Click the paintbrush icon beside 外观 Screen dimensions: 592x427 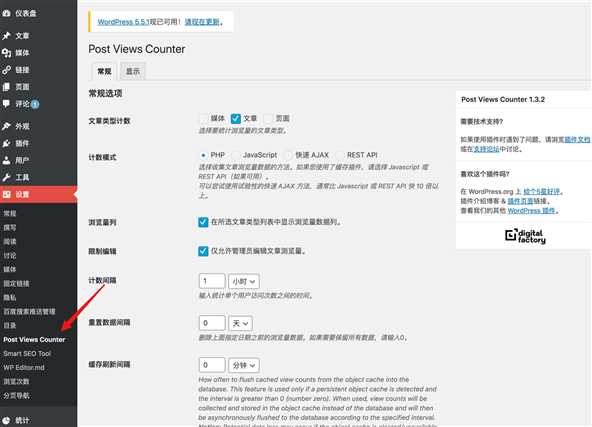pyautogui.click(x=6, y=126)
